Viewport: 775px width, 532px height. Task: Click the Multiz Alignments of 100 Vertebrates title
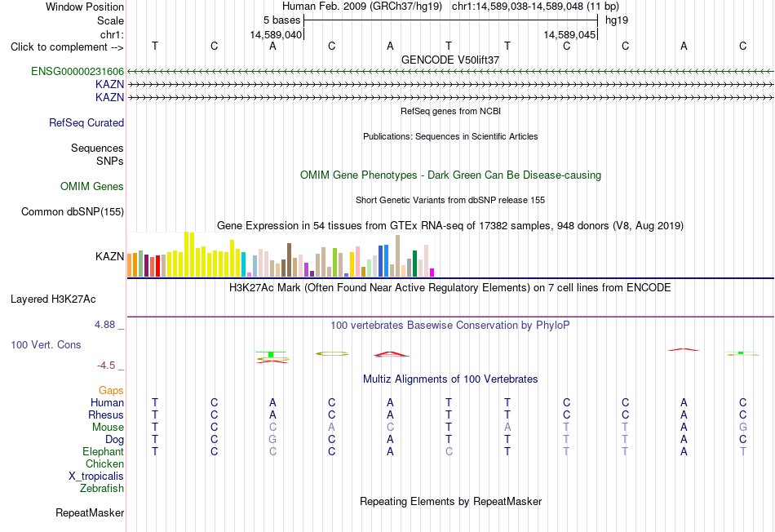[450, 379]
